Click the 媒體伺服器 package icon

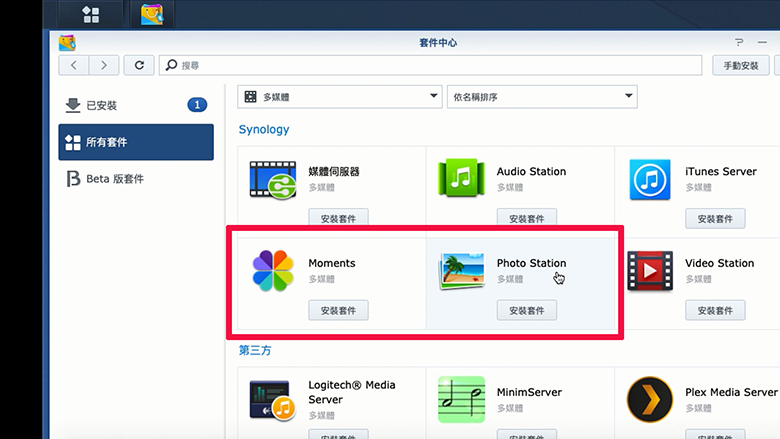(273, 179)
